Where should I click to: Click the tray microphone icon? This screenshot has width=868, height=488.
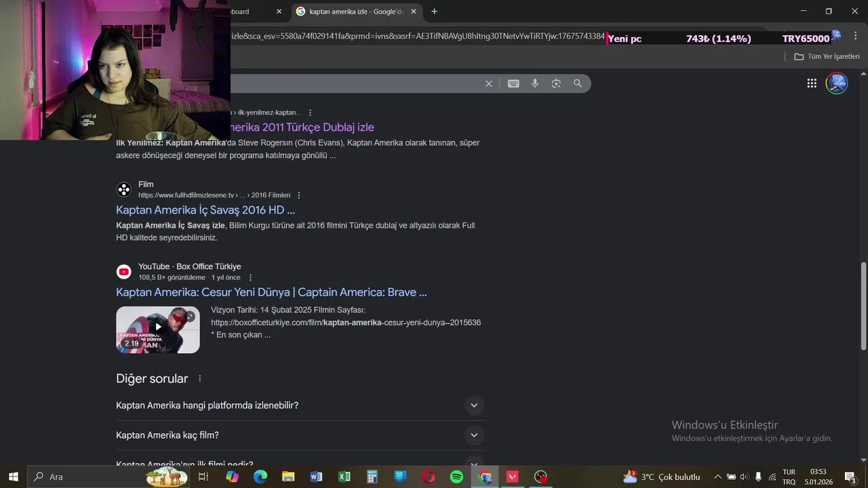click(758, 476)
